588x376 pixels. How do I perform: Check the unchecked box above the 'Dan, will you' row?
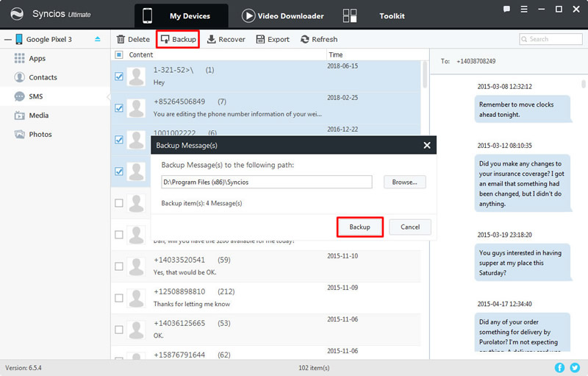119,203
